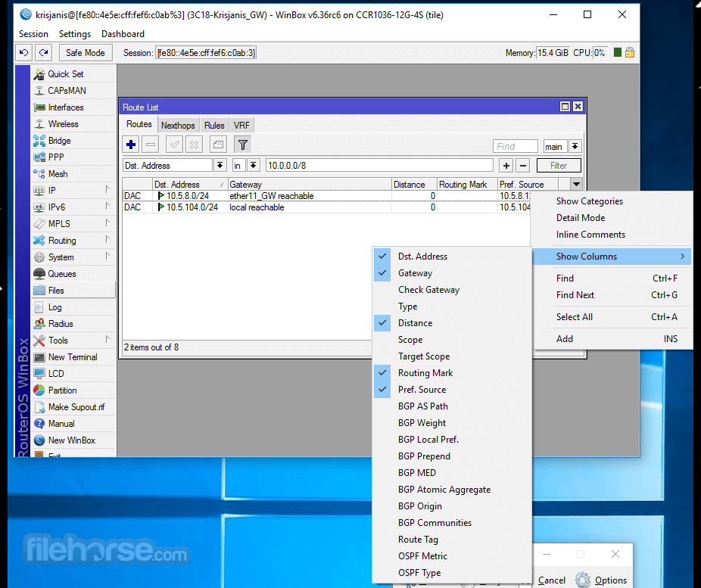
Task: Click the Filter button
Action: (559, 165)
